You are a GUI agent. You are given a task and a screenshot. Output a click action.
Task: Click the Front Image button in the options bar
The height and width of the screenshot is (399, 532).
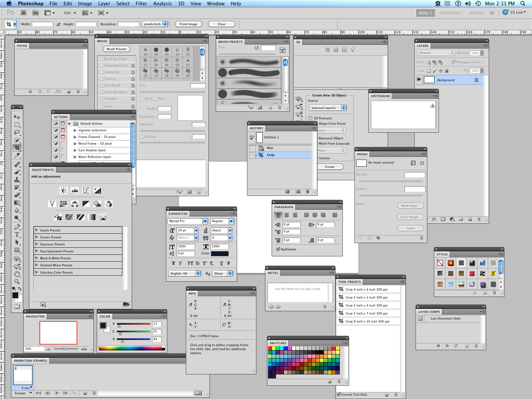pos(188,24)
